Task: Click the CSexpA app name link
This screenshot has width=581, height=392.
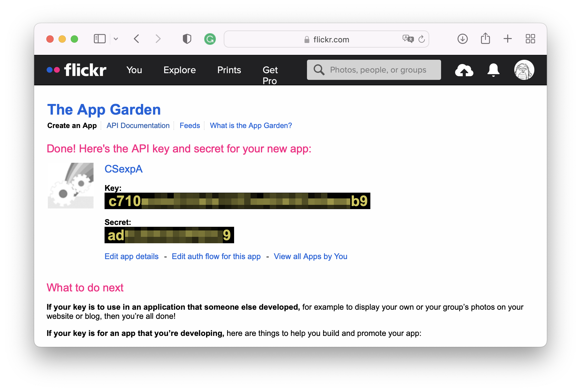Action: pos(123,169)
